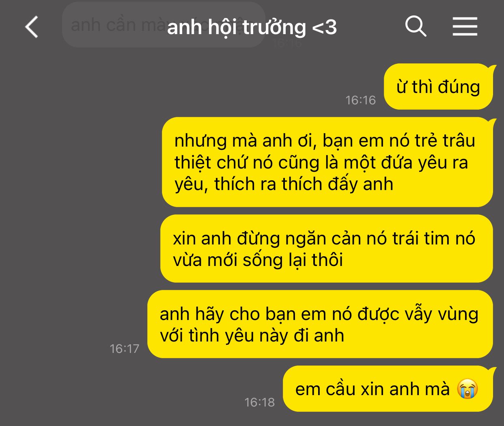This screenshot has height=426, width=504.
Task: Tap the 16:17 timestamp
Action: coord(124,348)
